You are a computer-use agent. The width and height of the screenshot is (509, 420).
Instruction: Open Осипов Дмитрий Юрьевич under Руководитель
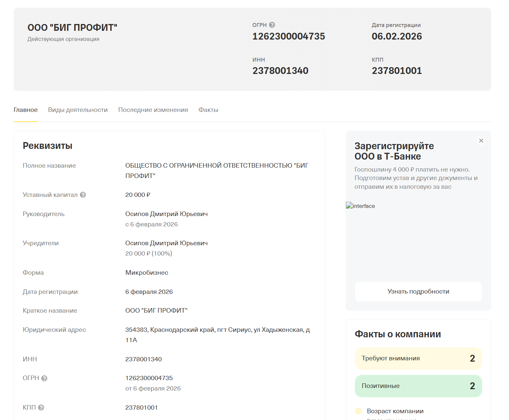coord(166,214)
